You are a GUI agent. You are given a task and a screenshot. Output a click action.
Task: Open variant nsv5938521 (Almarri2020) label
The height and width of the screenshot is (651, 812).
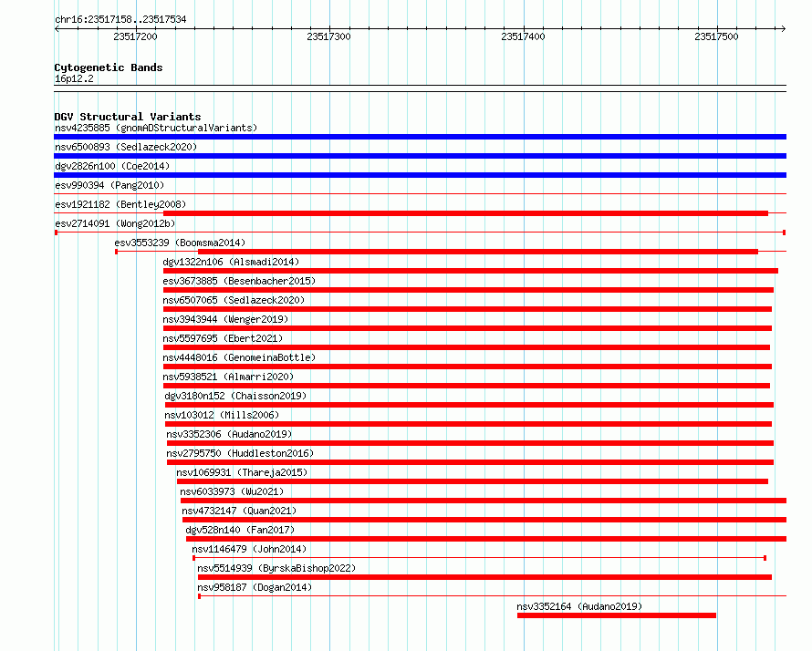click(x=228, y=377)
